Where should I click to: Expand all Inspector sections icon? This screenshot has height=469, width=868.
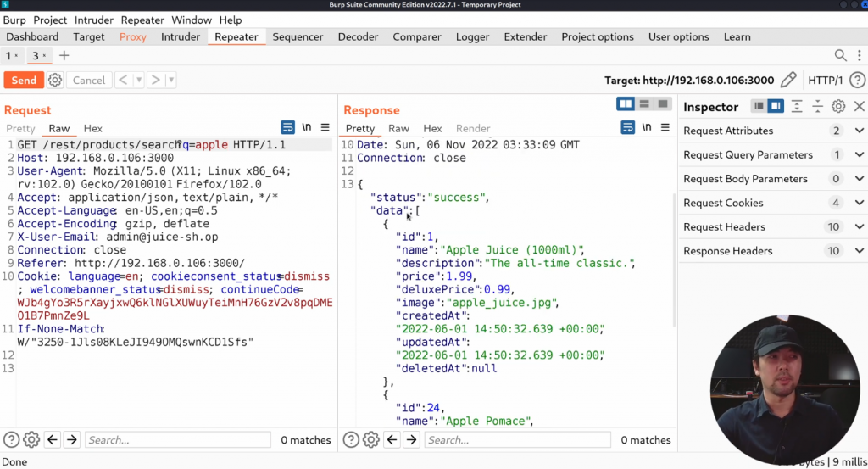click(x=797, y=107)
